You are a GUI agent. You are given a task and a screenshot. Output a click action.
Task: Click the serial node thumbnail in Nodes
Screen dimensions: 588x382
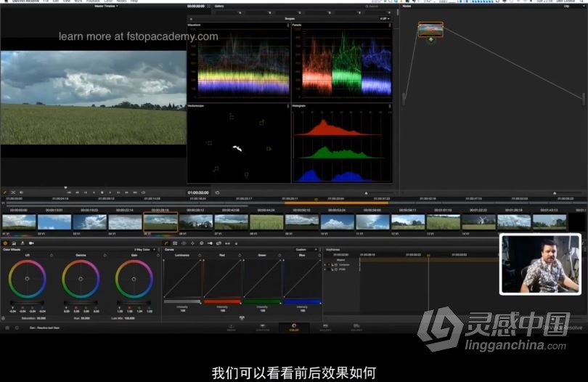[430, 29]
